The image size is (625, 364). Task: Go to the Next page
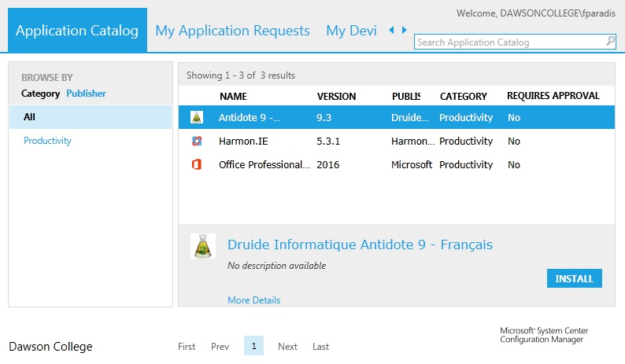[x=287, y=347]
